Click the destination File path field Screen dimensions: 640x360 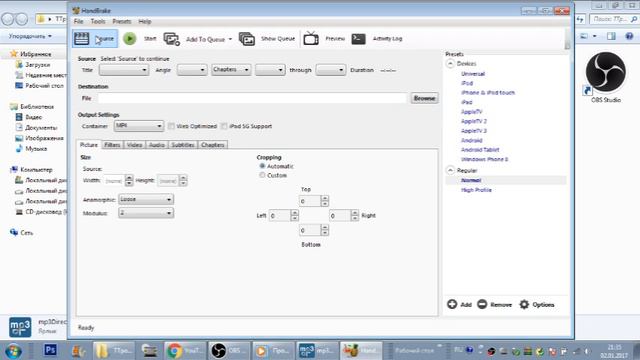tap(252, 98)
